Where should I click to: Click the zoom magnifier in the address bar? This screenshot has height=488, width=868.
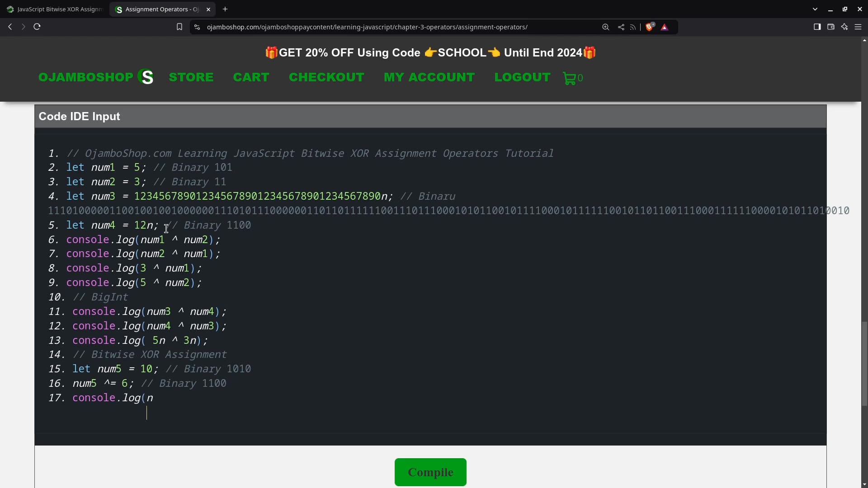coord(605,27)
